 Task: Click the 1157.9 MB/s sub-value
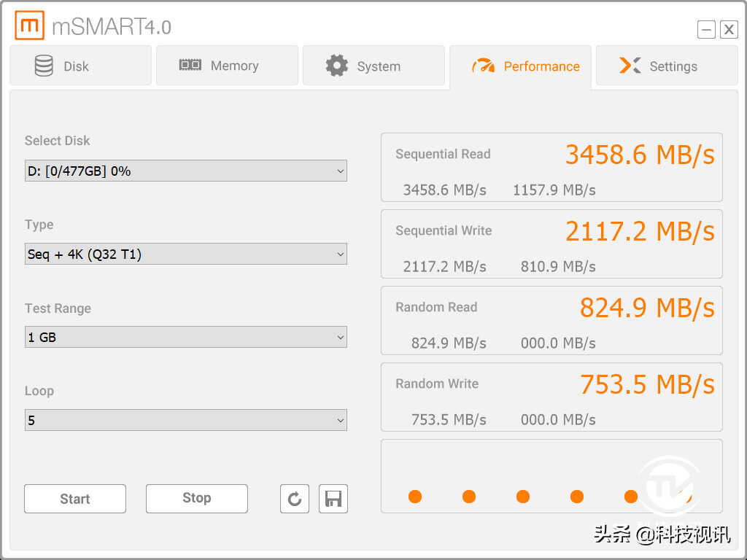(x=554, y=190)
